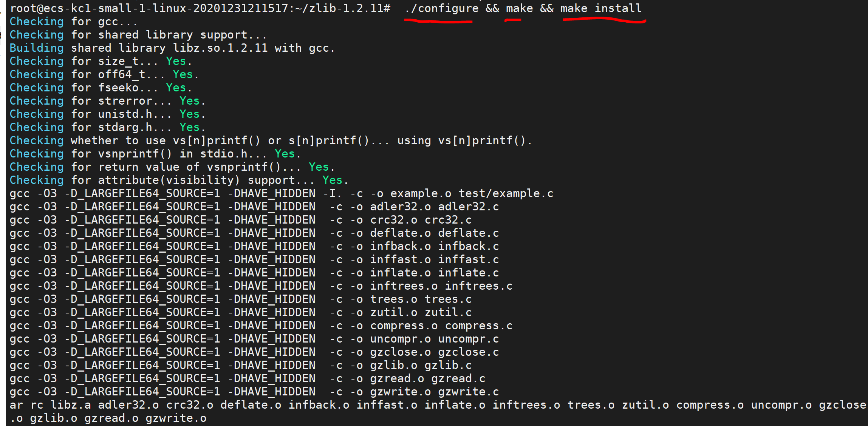This screenshot has height=426, width=868.
Task: Click the underlined 'make install' command
Action: click(601, 8)
